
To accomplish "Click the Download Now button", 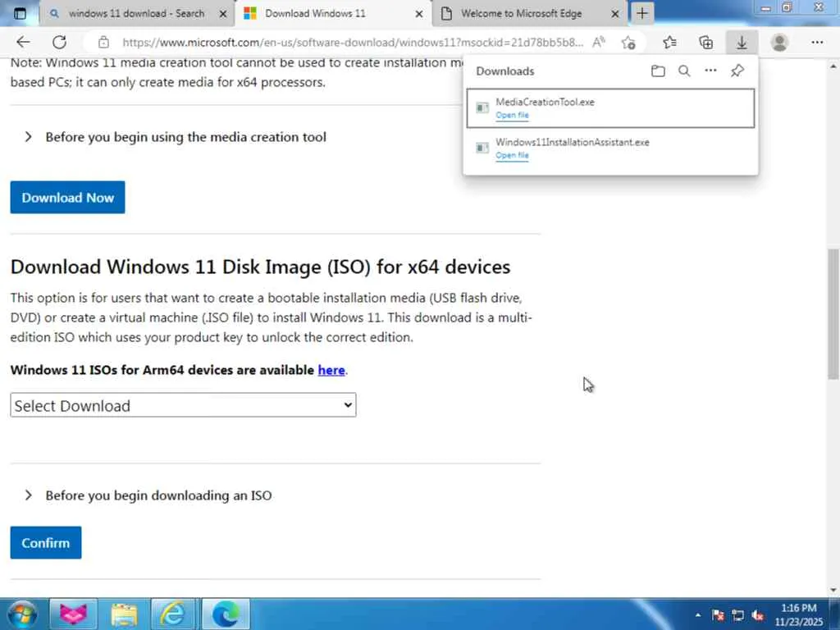I will pyautogui.click(x=67, y=197).
